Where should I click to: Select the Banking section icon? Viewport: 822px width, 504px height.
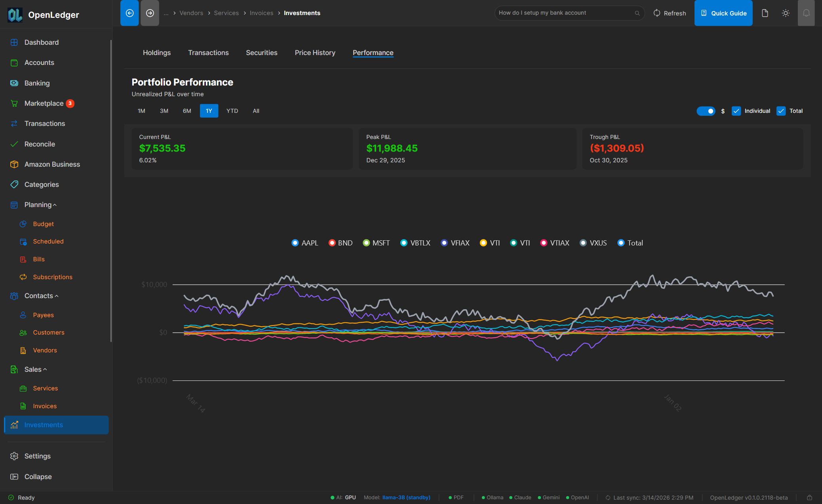point(14,83)
